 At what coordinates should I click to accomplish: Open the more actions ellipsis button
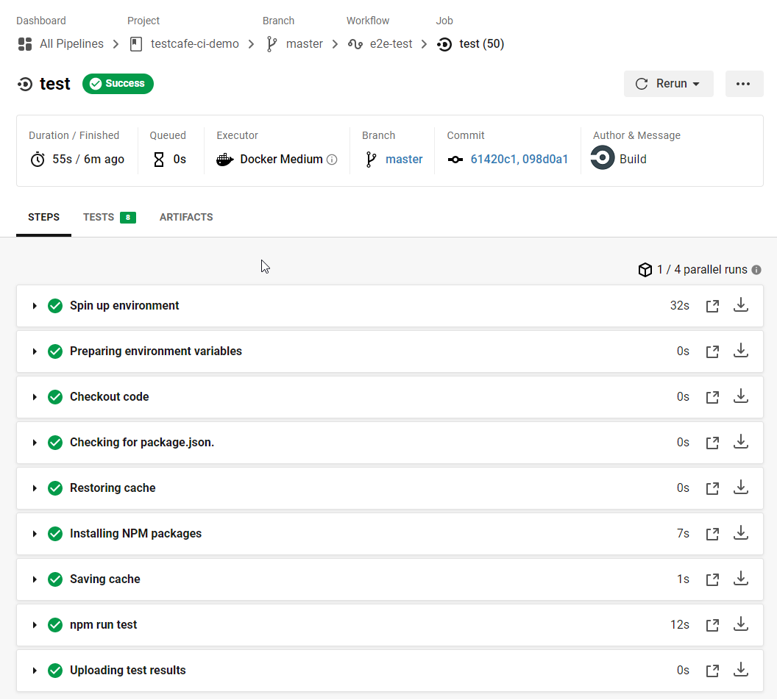click(x=743, y=84)
